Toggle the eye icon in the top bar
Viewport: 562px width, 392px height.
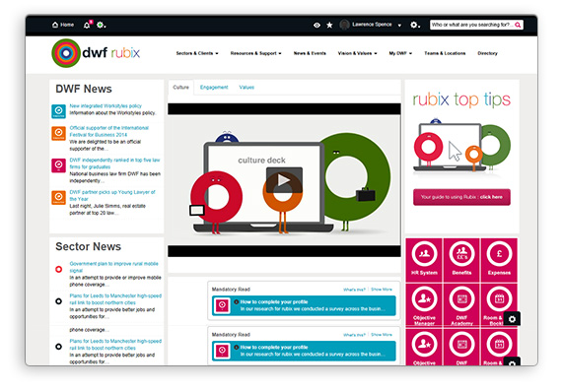[x=316, y=25]
